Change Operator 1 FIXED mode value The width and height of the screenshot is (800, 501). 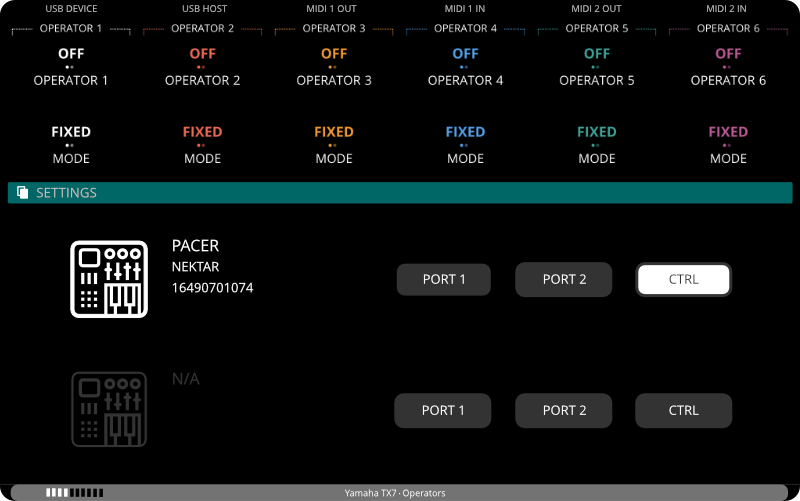click(x=71, y=132)
